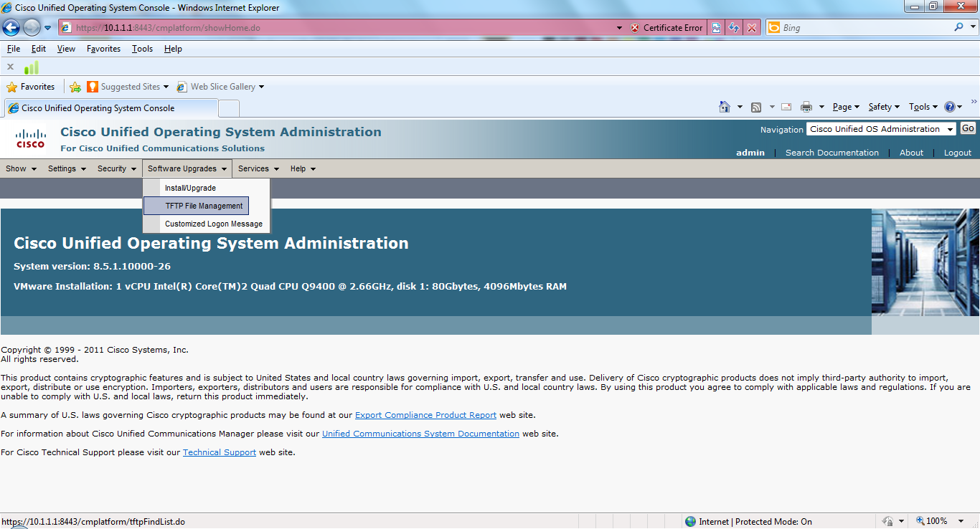This screenshot has width=980, height=529.
Task: Open the Edit menu
Action: coord(39,49)
